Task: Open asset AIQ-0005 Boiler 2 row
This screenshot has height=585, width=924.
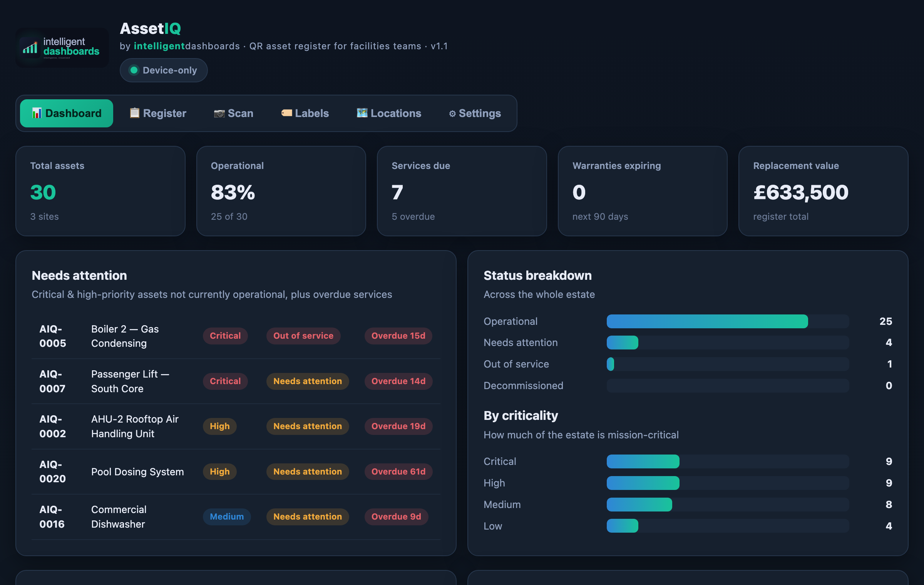Action: tap(236, 336)
